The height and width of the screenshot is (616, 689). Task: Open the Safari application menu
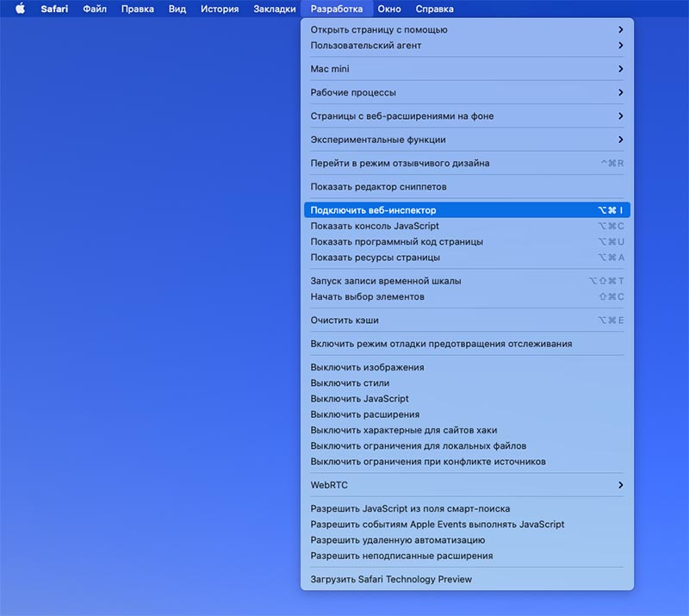pos(54,9)
